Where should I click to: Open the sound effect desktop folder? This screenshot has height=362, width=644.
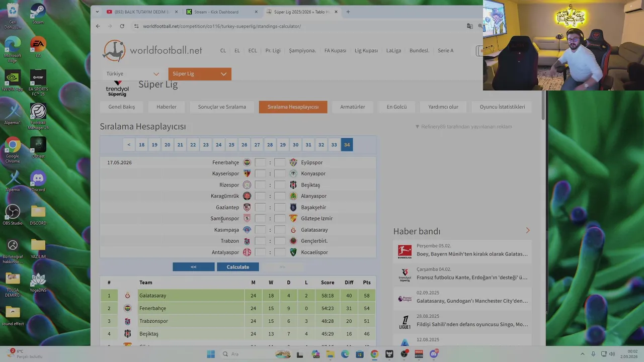(x=13, y=315)
